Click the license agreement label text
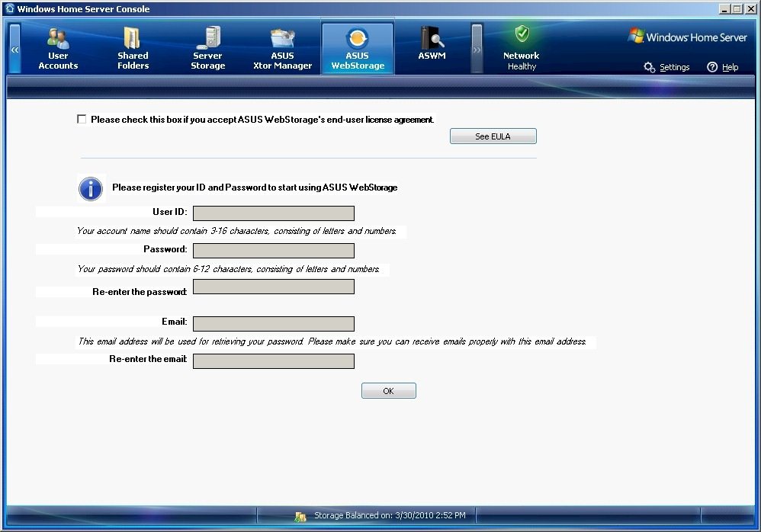Image resolution: width=761 pixels, height=532 pixels. pos(262,120)
